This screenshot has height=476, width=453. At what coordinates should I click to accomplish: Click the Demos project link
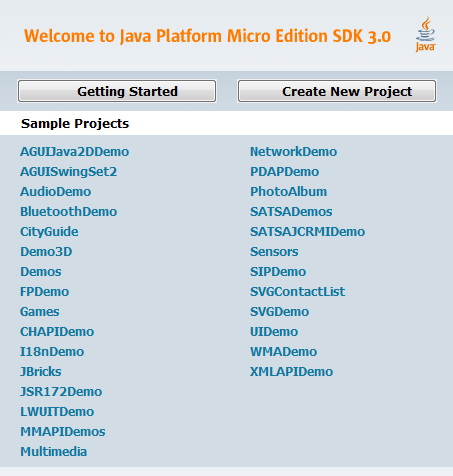41,272
